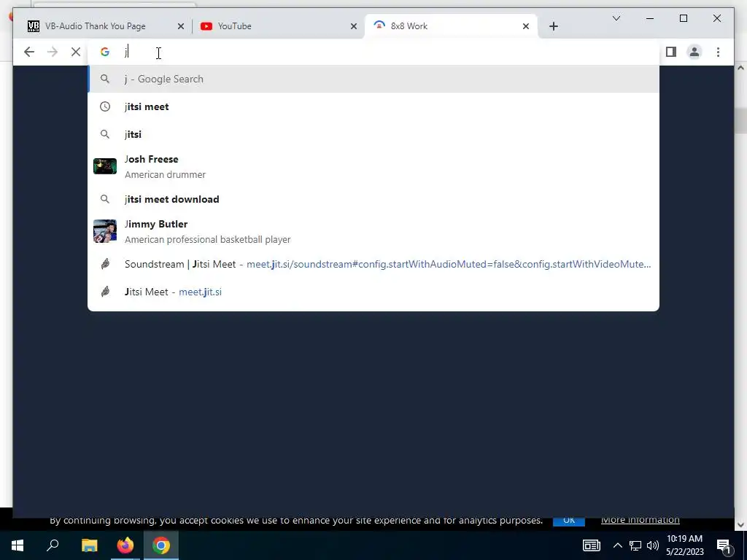Open File Explorer from the taskbar

(x=89, y=545)
